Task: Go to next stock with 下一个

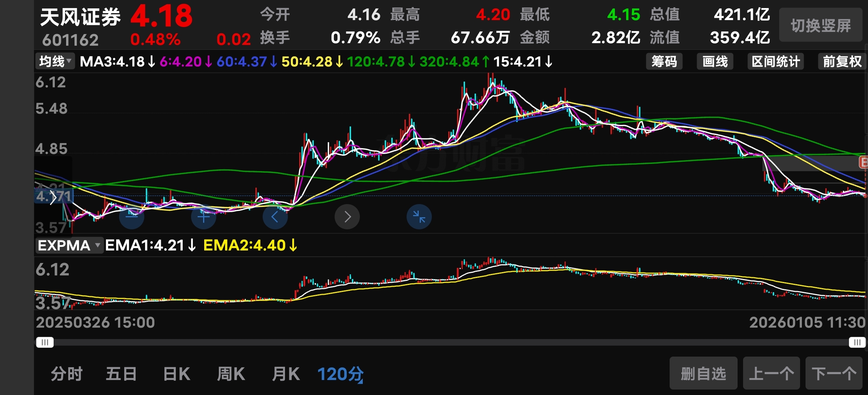Action: pyautogui.click(x=834, y=374)
